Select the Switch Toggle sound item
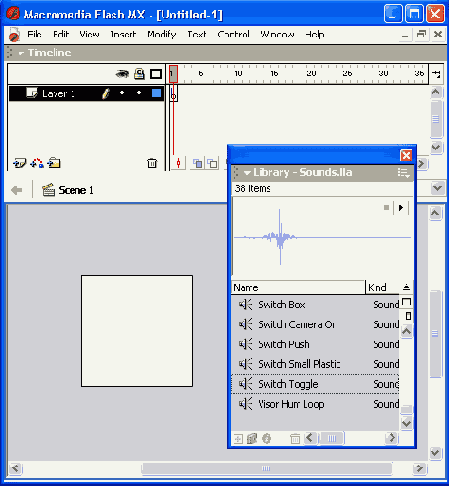The image size is (449, 486). (x=315, y=384)
